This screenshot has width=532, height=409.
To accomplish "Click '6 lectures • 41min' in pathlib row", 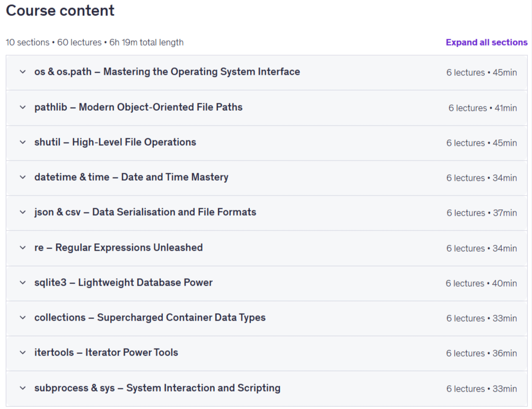I will 483,108.
